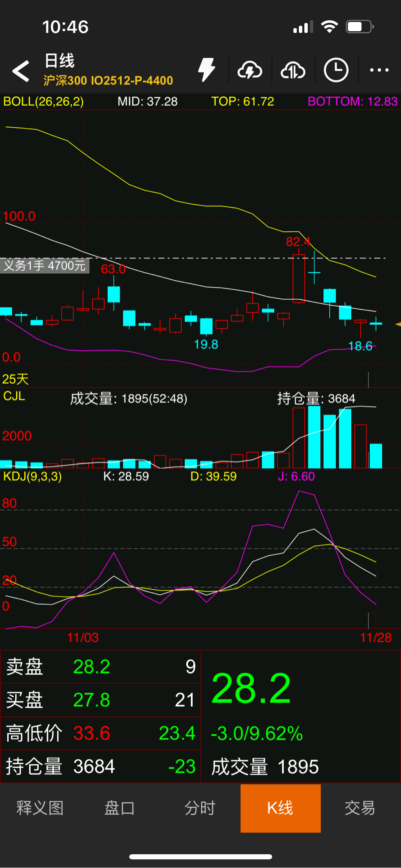
Task: Tap the BOTTOM: 12.83 value
Action: (353, 102)
